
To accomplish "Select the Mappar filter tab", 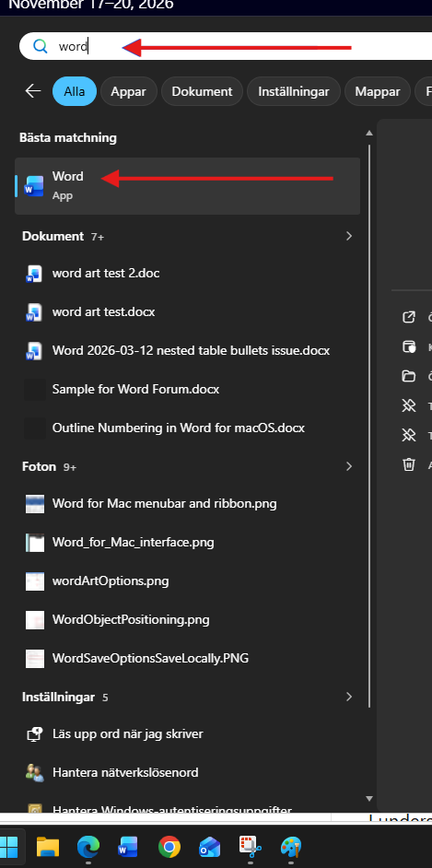I will click(378, 91).
